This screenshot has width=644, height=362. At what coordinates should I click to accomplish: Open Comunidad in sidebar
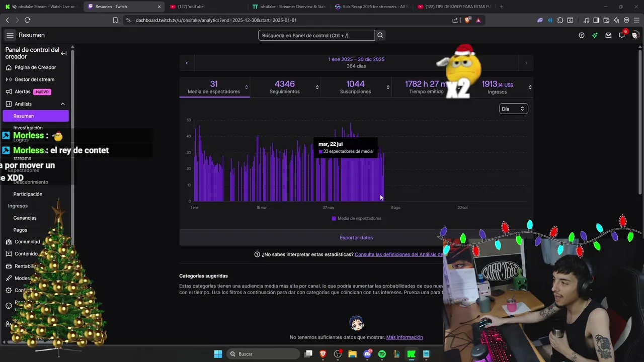click(27, 242)
